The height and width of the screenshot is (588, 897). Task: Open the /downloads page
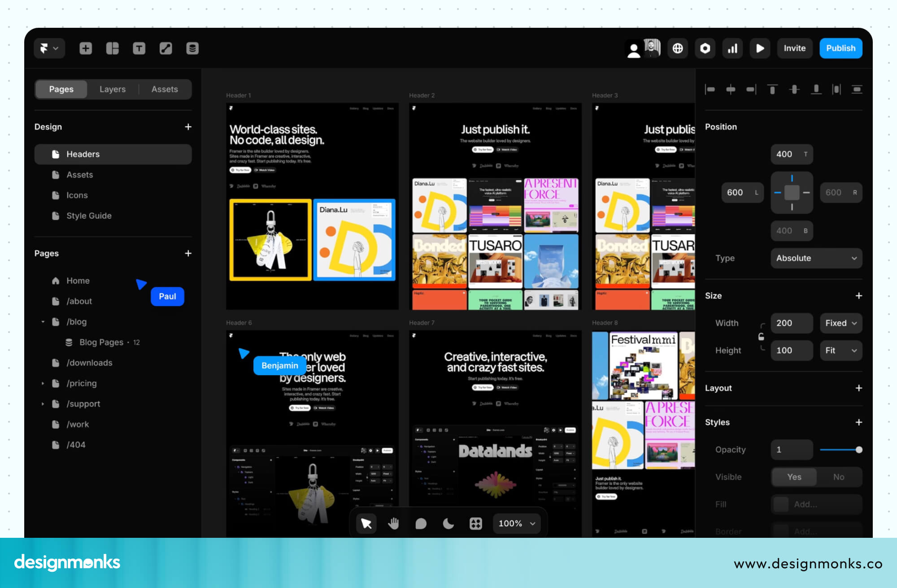[113, 363]
